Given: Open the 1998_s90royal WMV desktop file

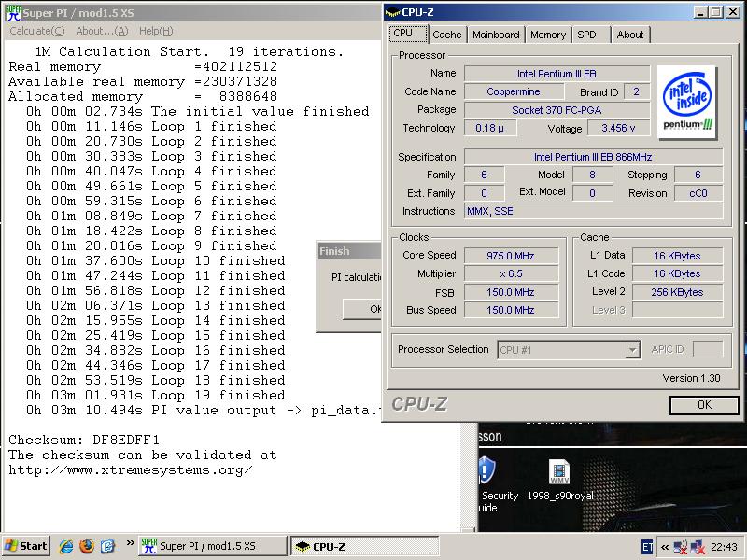Looking at the screenshot, I should pos(559,479).
